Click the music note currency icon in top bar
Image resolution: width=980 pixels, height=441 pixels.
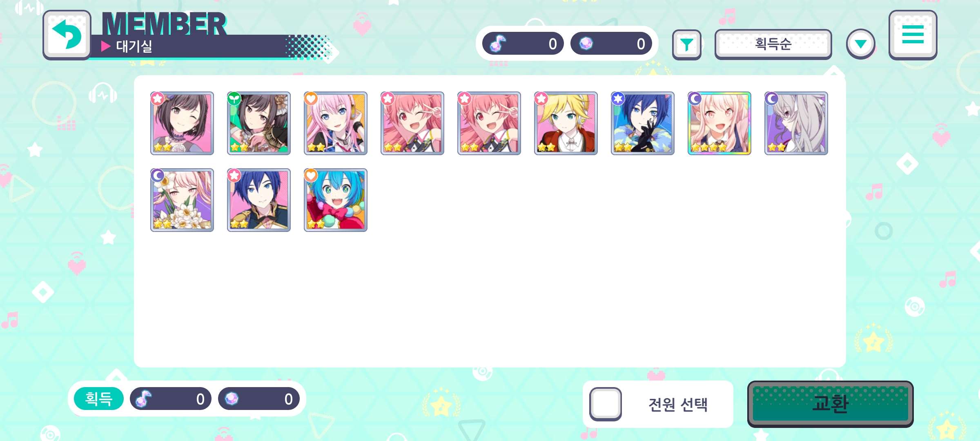tap(498, 43)
